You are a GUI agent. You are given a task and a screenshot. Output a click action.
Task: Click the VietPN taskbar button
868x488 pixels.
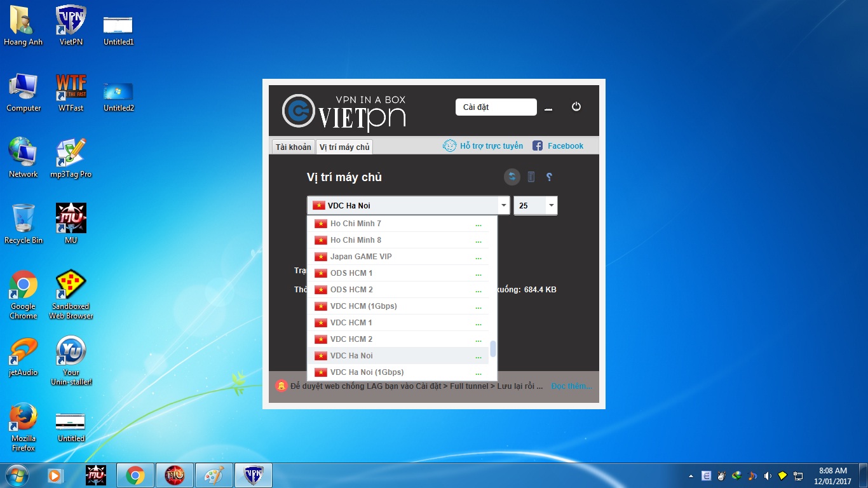(x=254, y=475)
